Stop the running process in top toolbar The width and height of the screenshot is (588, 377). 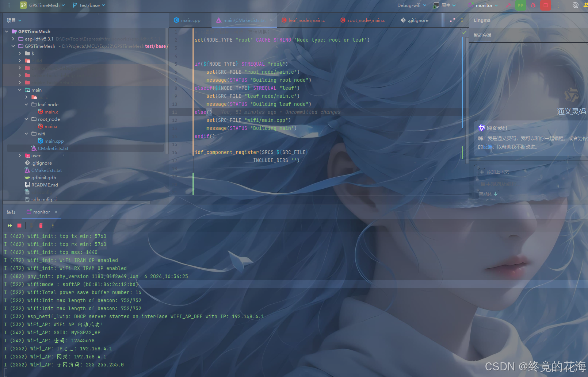click(x=546, y=5)
